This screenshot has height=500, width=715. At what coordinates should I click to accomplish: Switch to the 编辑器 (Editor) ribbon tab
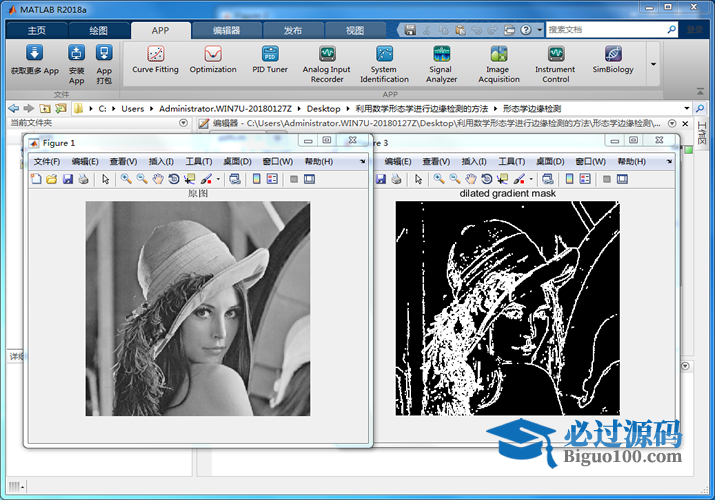(227, 31)
